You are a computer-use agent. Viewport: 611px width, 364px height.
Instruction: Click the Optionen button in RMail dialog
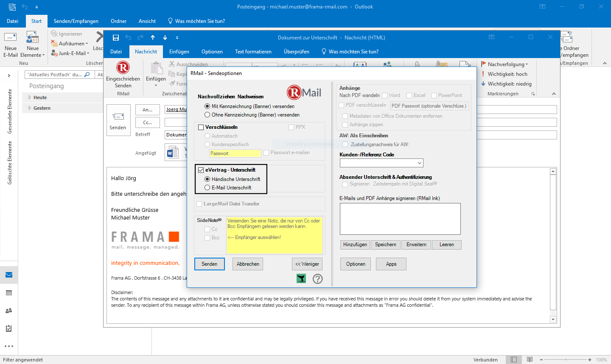[x=356, y=264]
